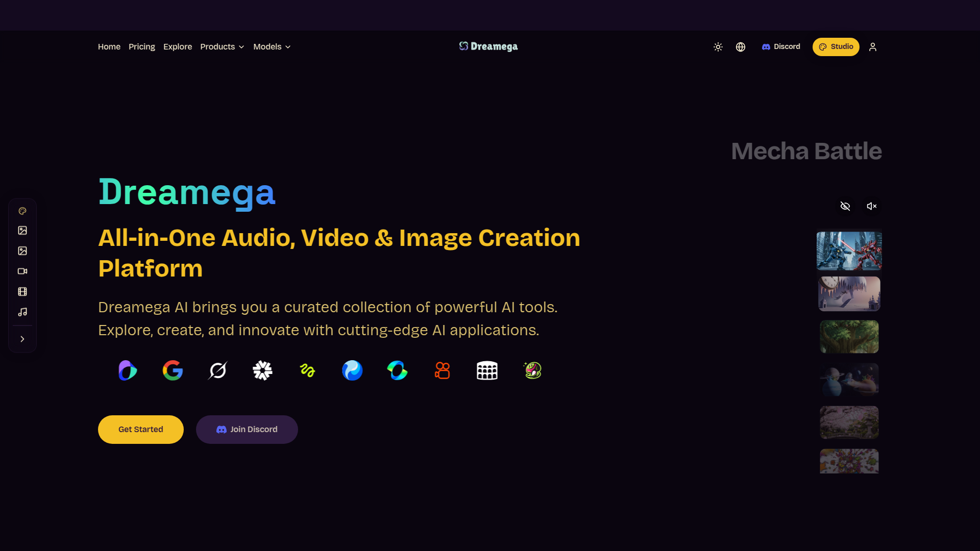Select the film strip icon in sidebar

coord(22,292)
